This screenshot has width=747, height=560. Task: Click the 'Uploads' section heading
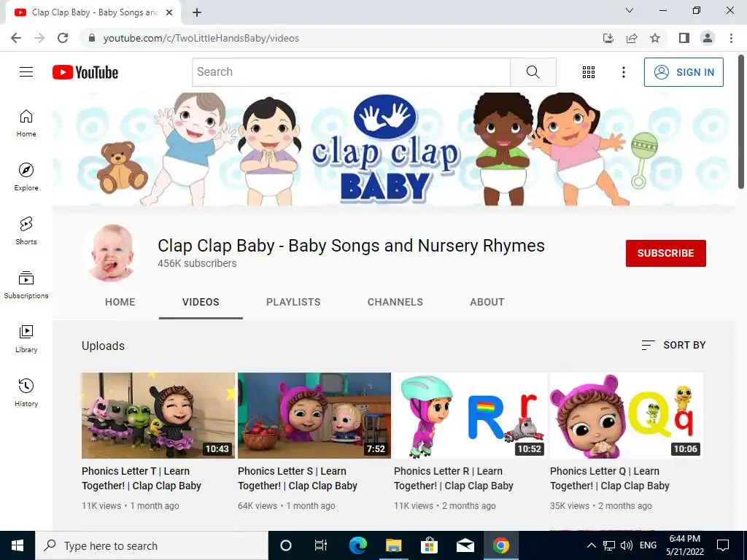coord(103,346)
